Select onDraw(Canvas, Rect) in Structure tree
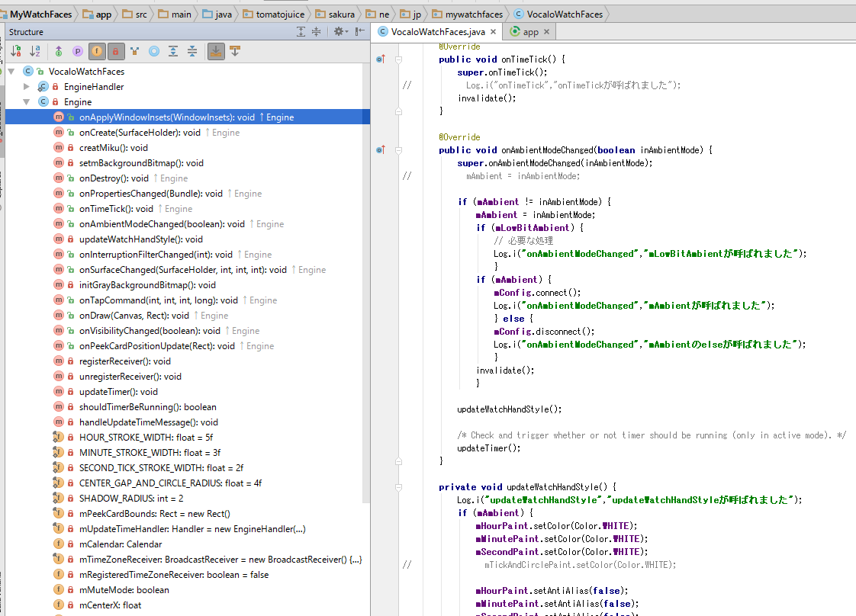 (134, 315)
